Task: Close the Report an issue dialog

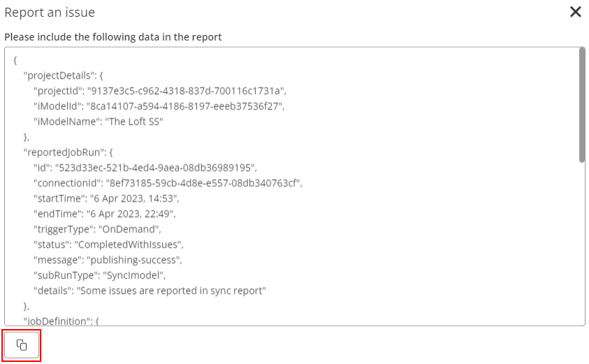Action: [x=575, y=12]
